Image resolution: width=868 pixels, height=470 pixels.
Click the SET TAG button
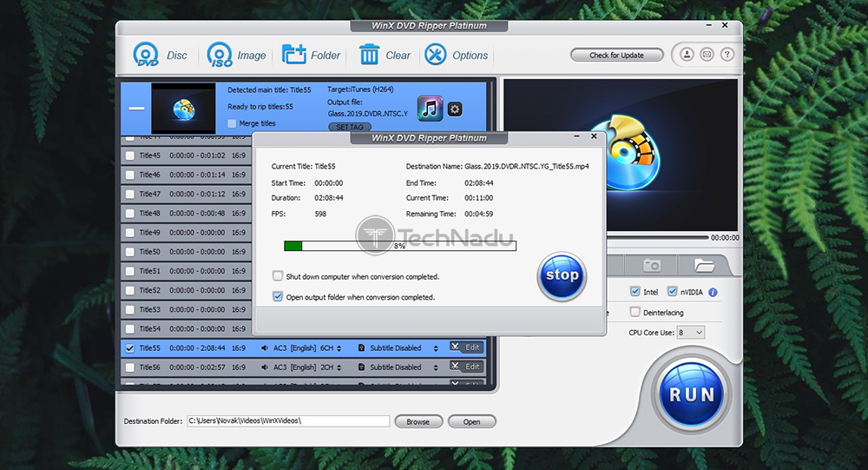pyautogui.click(x=350, y=127)
